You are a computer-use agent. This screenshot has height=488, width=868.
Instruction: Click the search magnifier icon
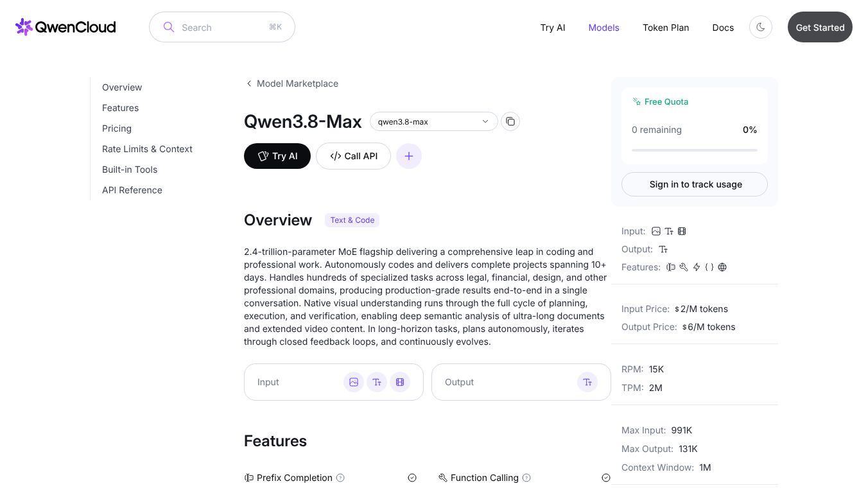tap(169, 27)
